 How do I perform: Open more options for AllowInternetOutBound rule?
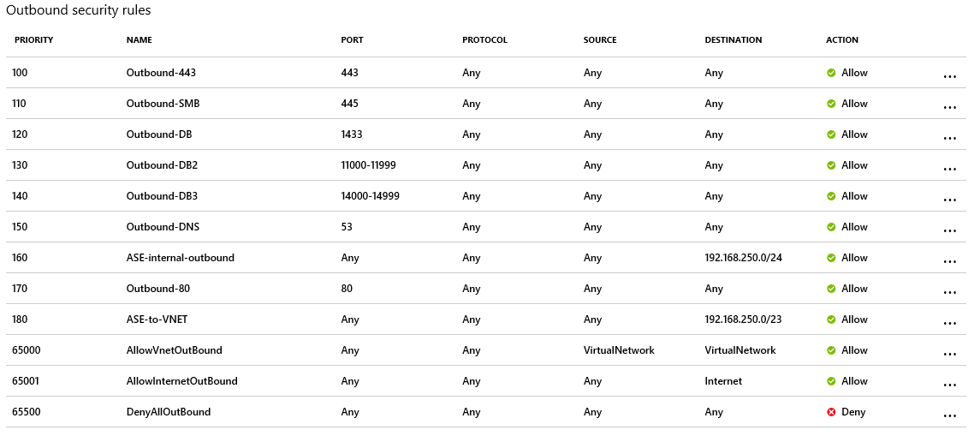[949, 385]
